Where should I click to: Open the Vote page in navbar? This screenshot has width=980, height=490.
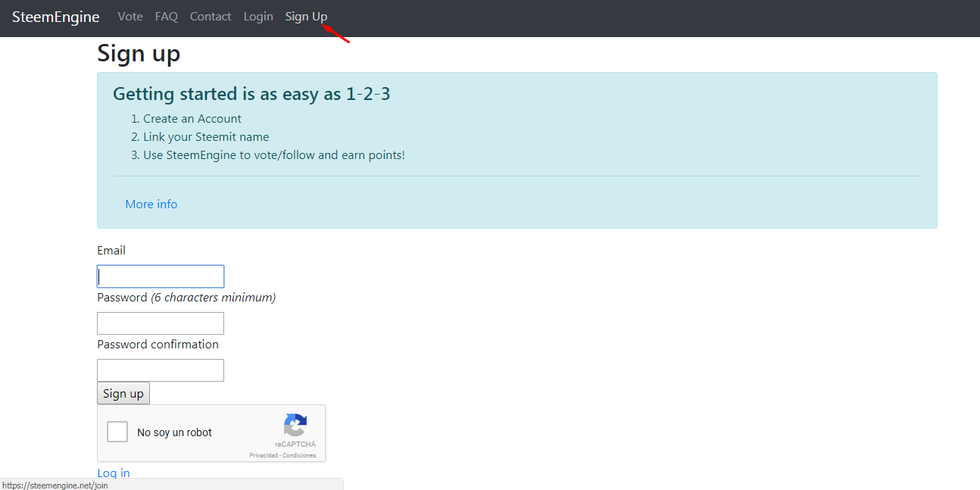point(130,17)
